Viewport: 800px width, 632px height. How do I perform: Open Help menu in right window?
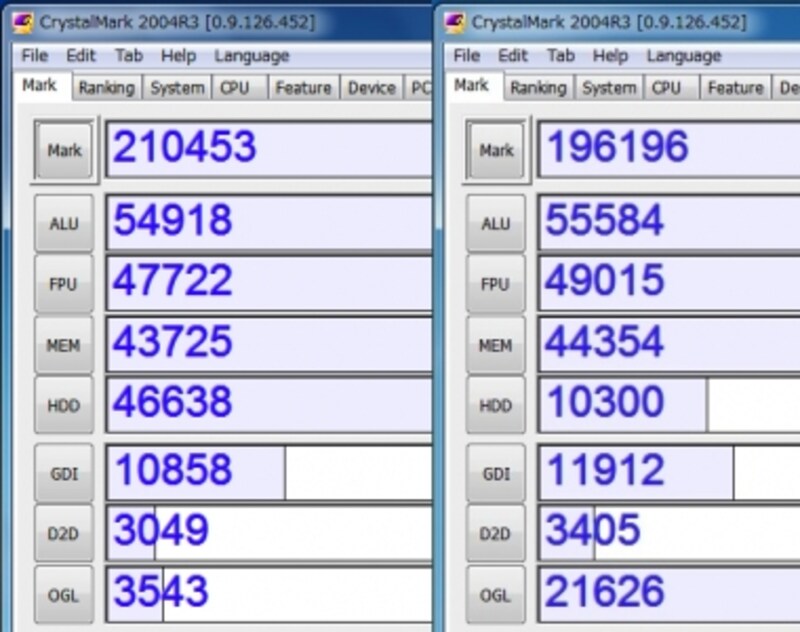(x=610, y=55)
